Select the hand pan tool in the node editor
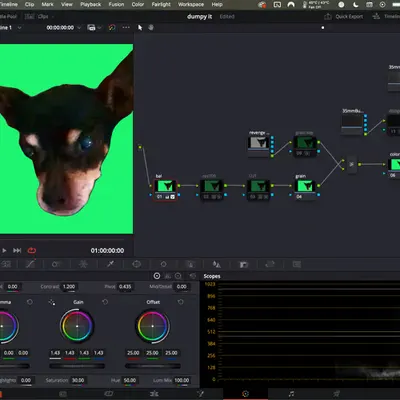The height and width of the screenshot is (400, 400). (151, 28)
